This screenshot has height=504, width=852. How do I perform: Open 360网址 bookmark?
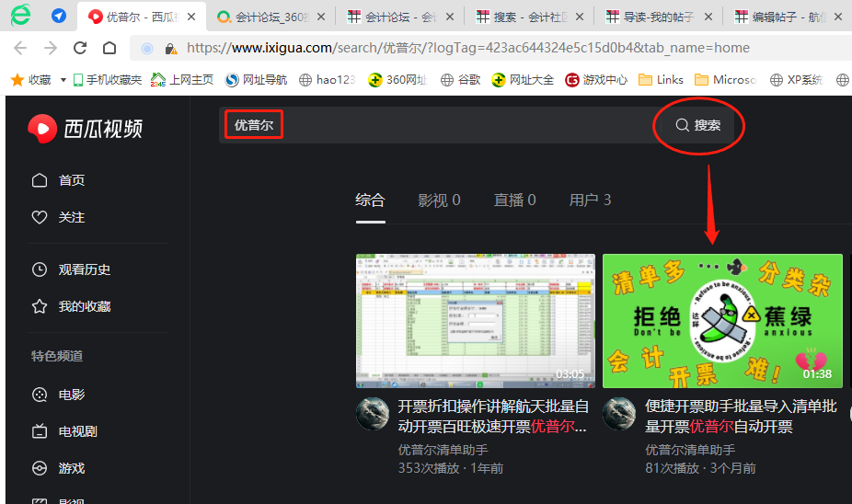pyautogui.click(x=397, y=80)
